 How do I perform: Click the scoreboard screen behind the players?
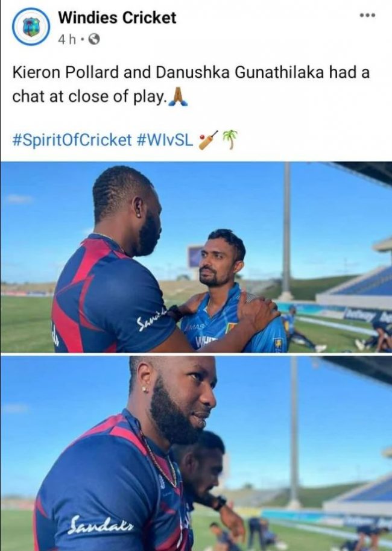(195, 257)
